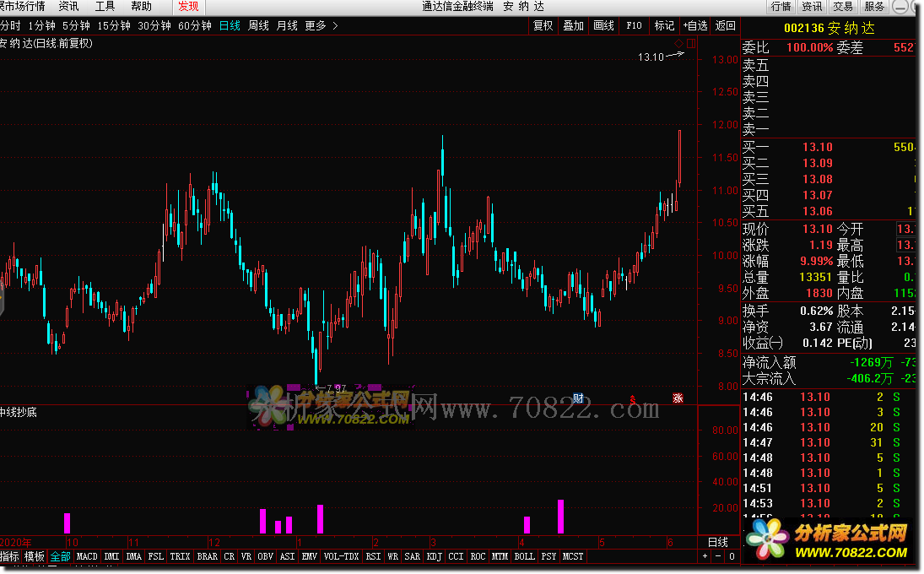Click the 0 reset button at bottom right
The image size is (924, 574).
point(732,556)
